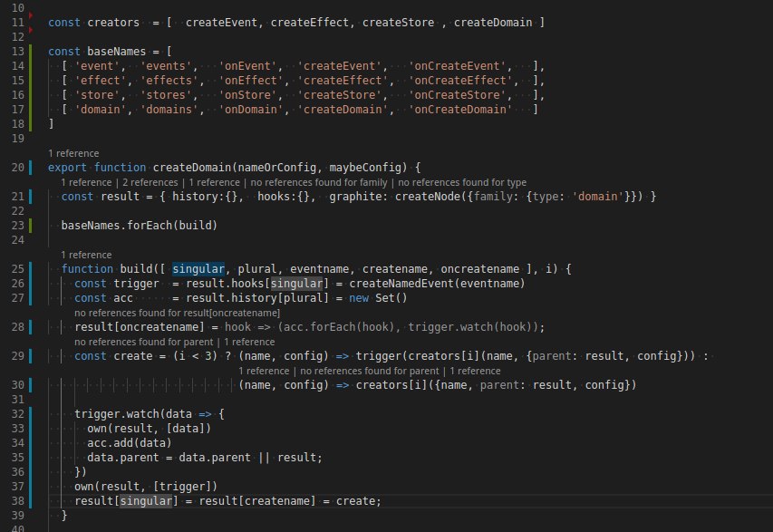The height and width of the screenshot is (532, 773).
Task: Open the '1 reference' CodeLens above export function createDomain
Action: pyautogui.click(x=73, y=153)
